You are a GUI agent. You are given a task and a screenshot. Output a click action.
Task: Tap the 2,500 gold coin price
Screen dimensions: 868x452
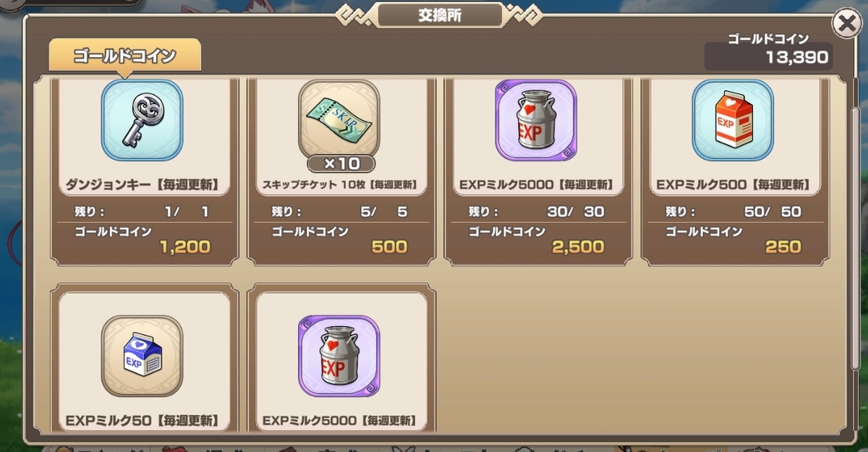click(578, 247)
